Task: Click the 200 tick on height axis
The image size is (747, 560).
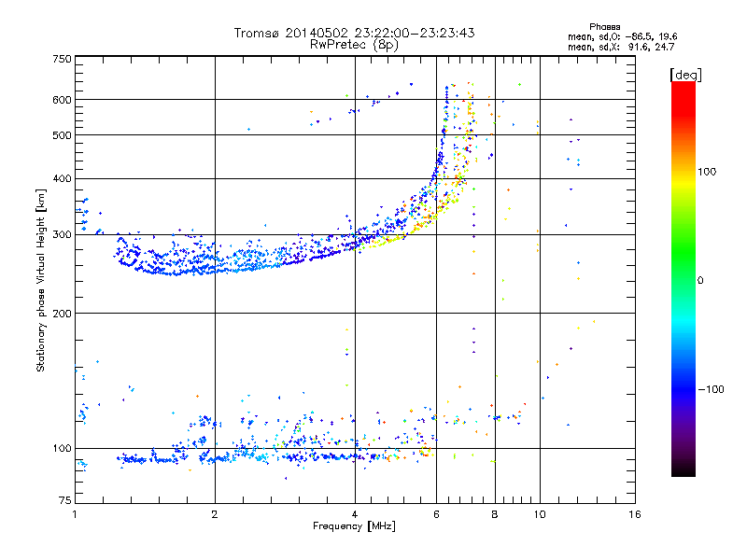Action: (62, 314)
